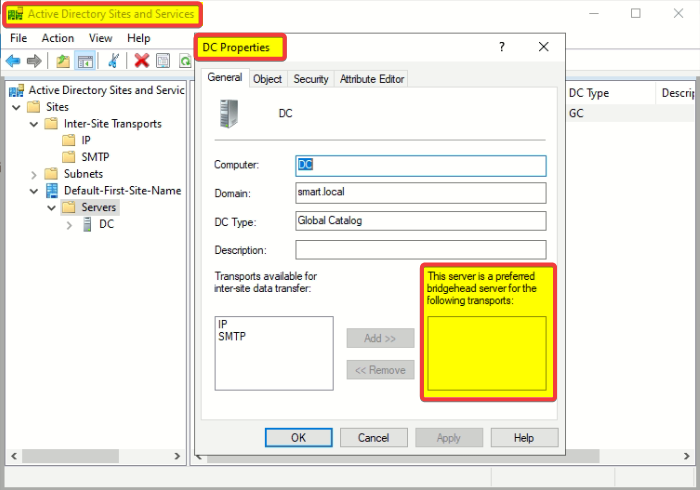Open the View menu
Screen dimensions: 700x490
point(100,38)
